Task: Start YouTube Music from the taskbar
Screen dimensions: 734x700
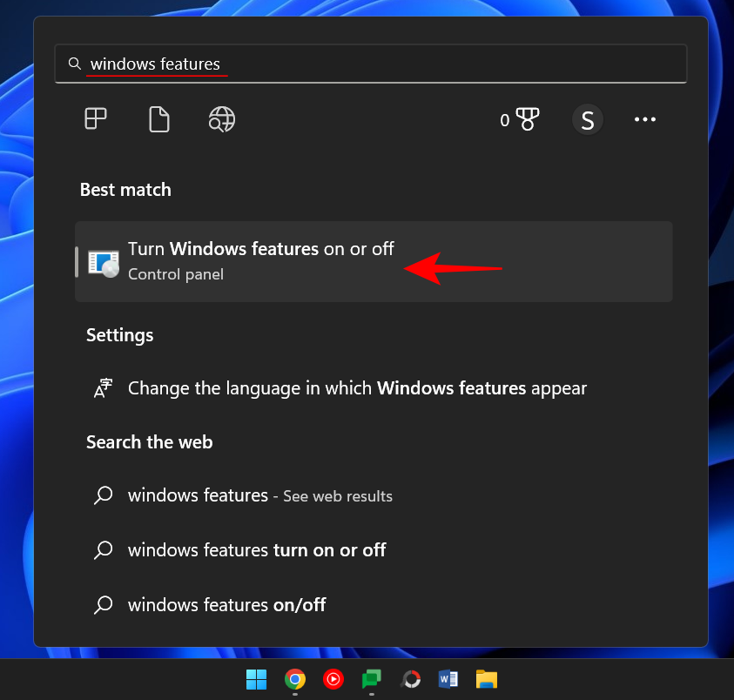Action: coord(333,679)
